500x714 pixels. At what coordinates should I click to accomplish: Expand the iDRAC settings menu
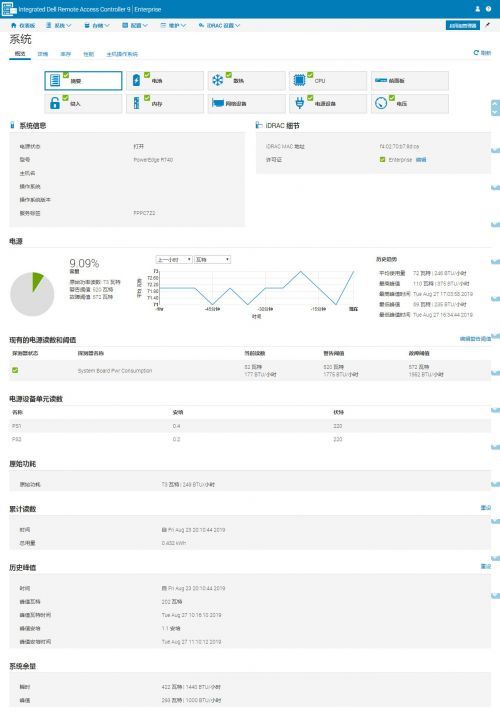coord(219,26)
